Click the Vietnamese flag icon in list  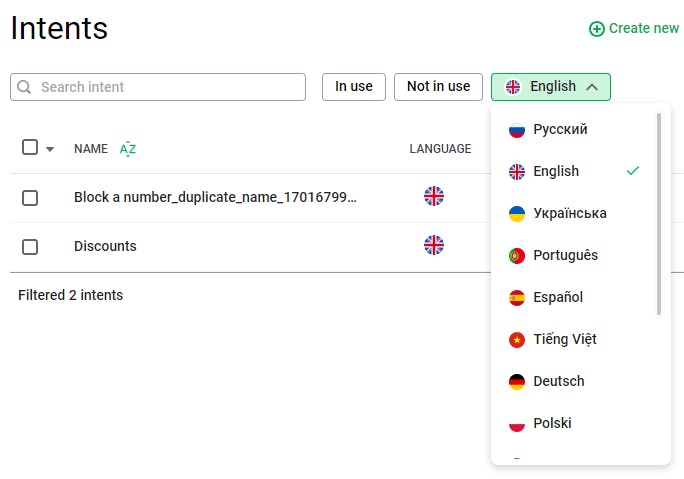point(517,340)
